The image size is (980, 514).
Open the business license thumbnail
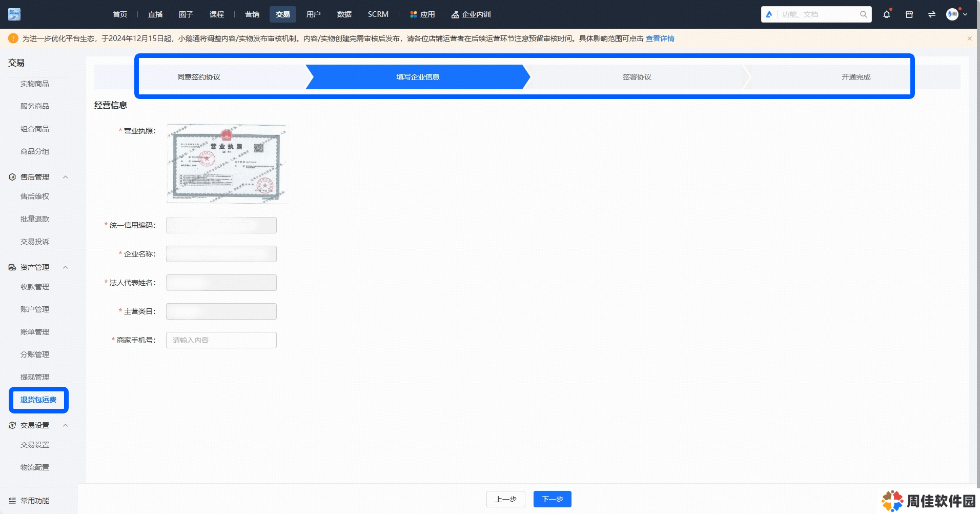click(227, 164)
